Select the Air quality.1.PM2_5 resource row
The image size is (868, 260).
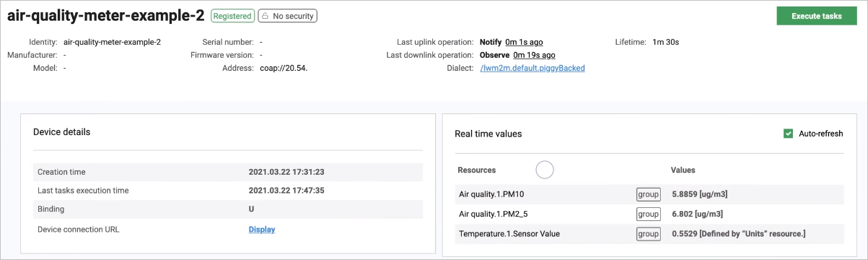[649, 214]
